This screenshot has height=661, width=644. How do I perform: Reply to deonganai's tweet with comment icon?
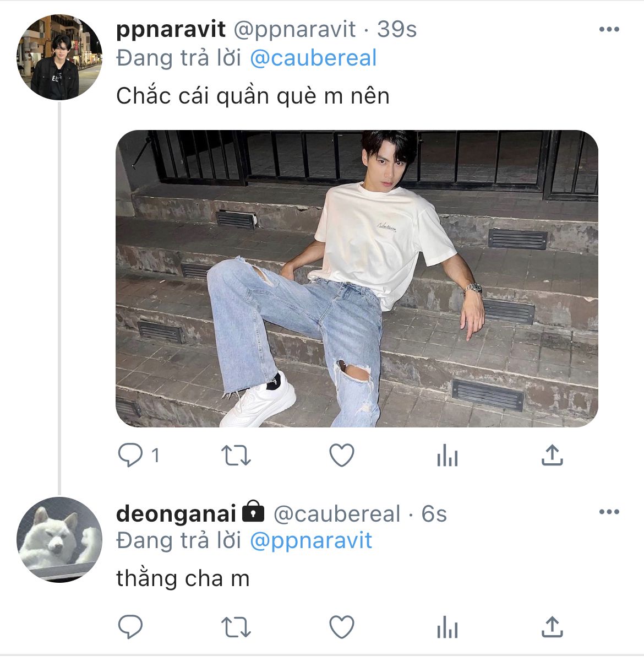(130, 626)
